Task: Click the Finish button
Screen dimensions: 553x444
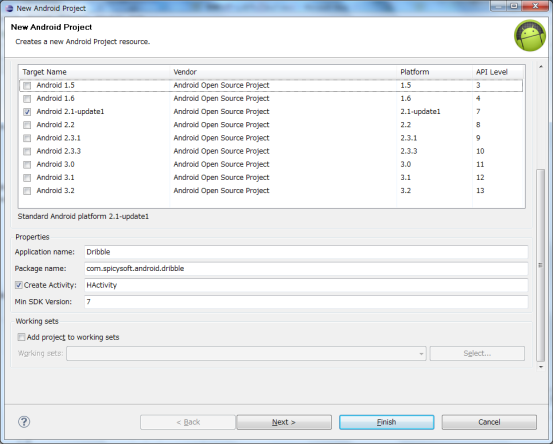Action: click(387, 422)
